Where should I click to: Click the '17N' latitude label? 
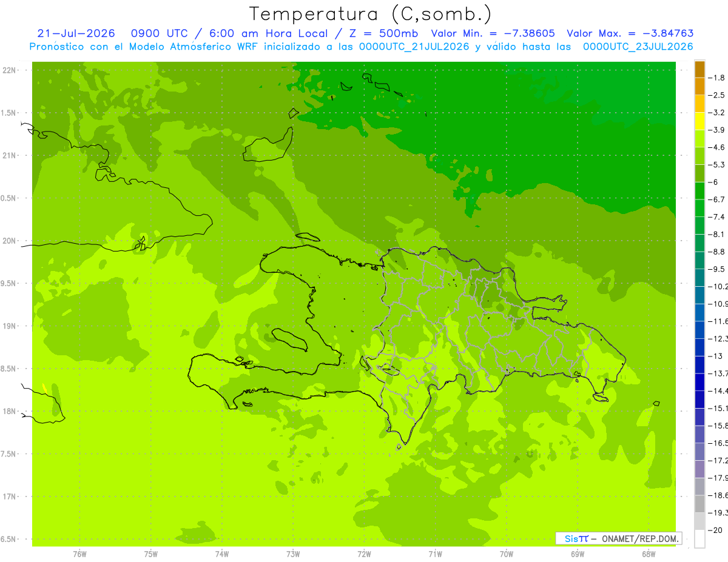[x=9, y=497]
